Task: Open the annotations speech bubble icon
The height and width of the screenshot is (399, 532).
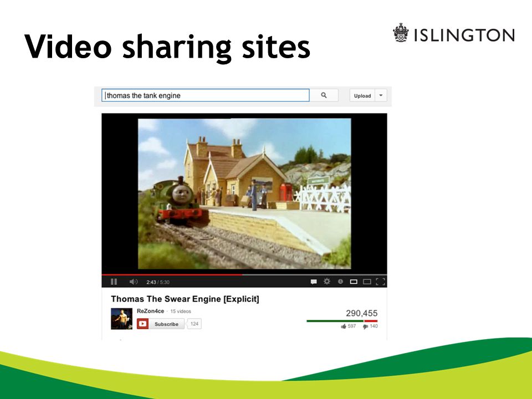Action: point(314,282)
